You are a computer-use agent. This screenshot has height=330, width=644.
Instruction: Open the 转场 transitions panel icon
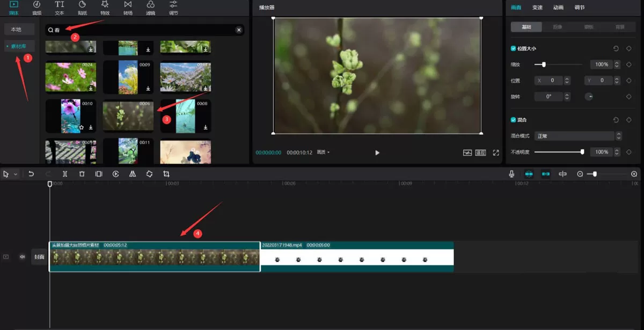(128, 7)
